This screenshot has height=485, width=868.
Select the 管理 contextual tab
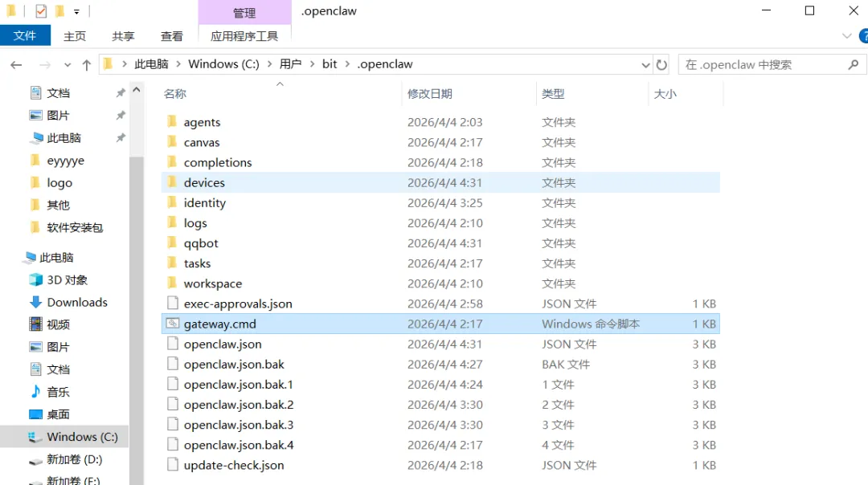244,12
